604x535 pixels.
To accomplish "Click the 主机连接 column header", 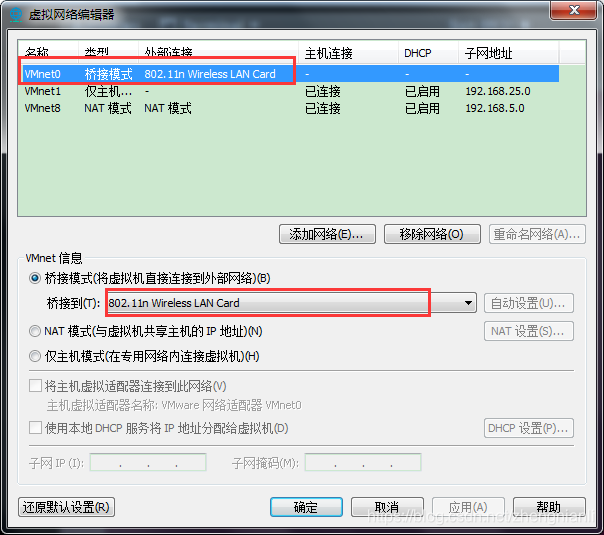I will pos(348,53).
